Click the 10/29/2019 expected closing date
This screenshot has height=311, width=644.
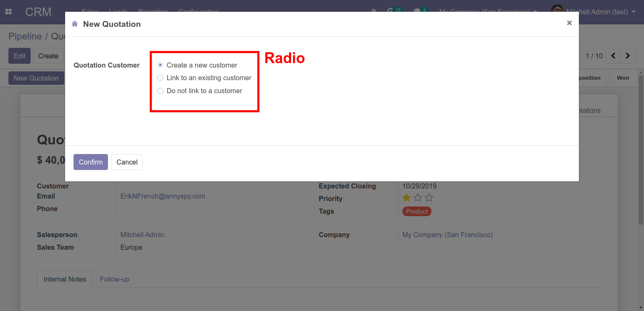[419, 186]
